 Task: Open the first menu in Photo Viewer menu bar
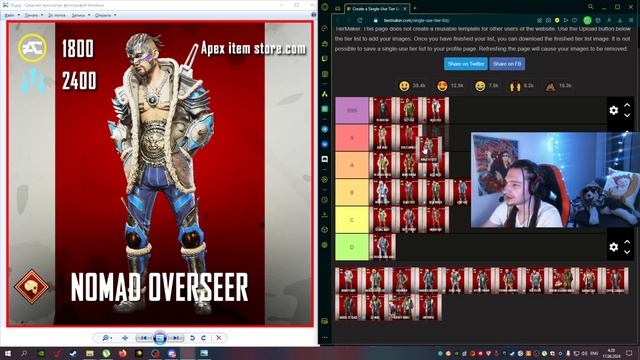point(12,15)
